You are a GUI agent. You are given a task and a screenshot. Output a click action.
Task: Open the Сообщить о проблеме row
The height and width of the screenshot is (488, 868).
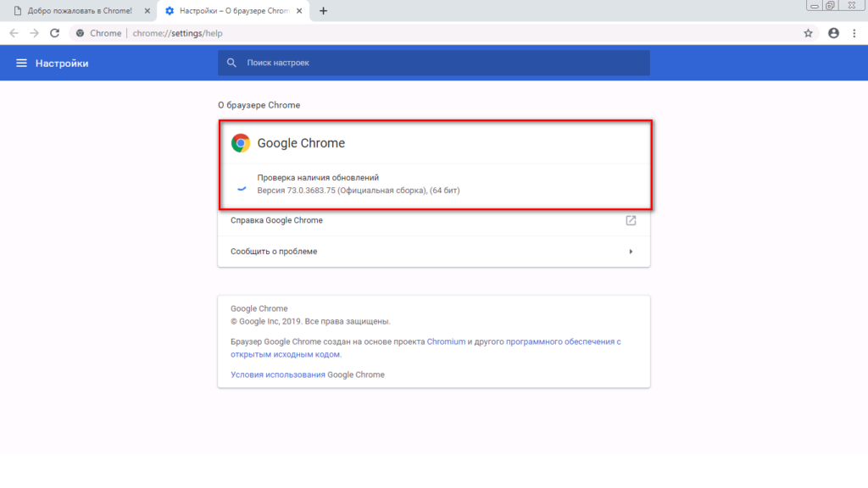click(433, 251)
